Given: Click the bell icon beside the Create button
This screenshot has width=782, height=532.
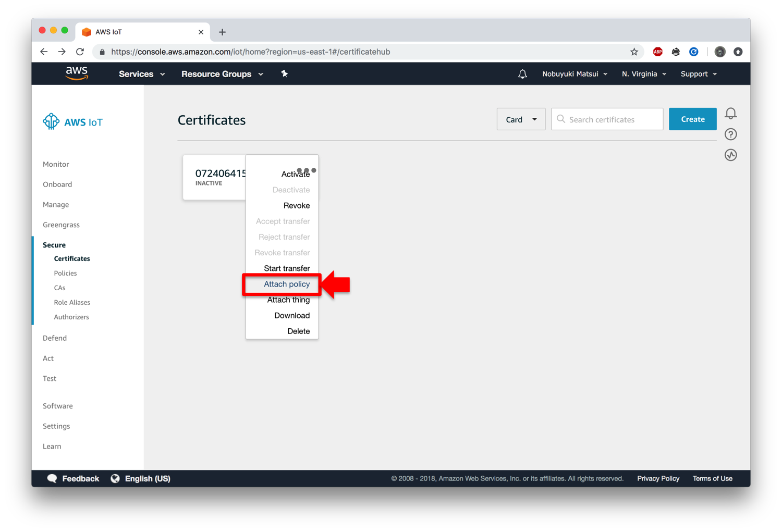Looking at the screenshot, I should click(x=730, y=113).
